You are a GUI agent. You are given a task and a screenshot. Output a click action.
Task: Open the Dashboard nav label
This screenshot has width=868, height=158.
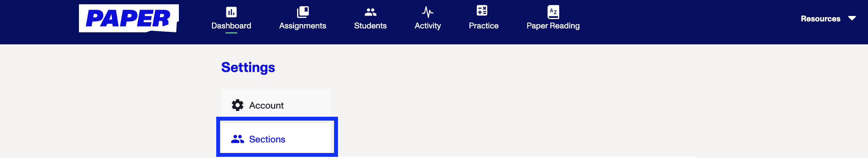231,26
